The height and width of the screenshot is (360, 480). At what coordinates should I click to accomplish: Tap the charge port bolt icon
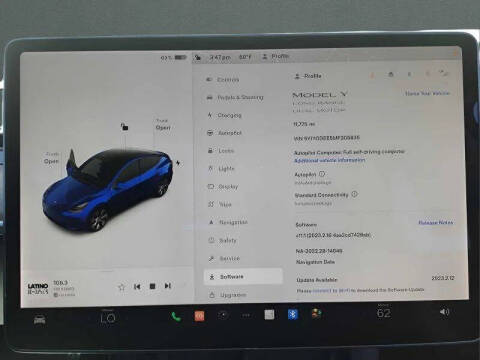(x=178, y=163)
